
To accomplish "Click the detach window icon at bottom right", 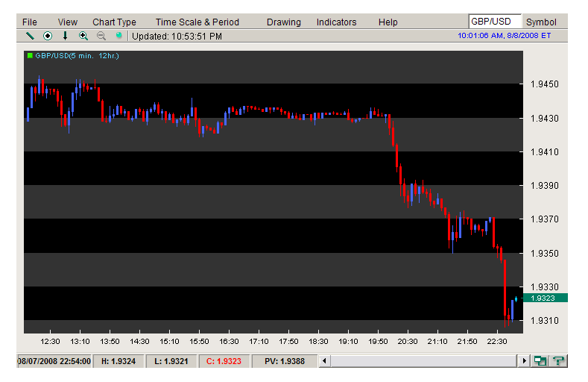I will click(x=540, y=361).
